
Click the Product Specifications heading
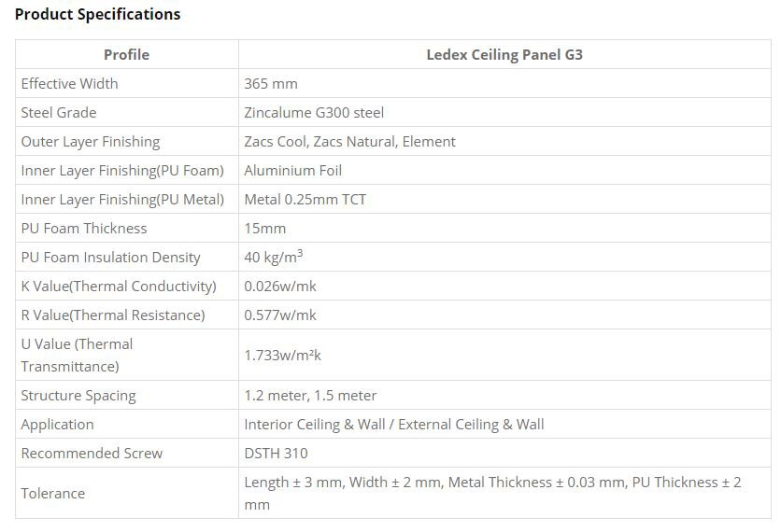click(x=98, y=14)
